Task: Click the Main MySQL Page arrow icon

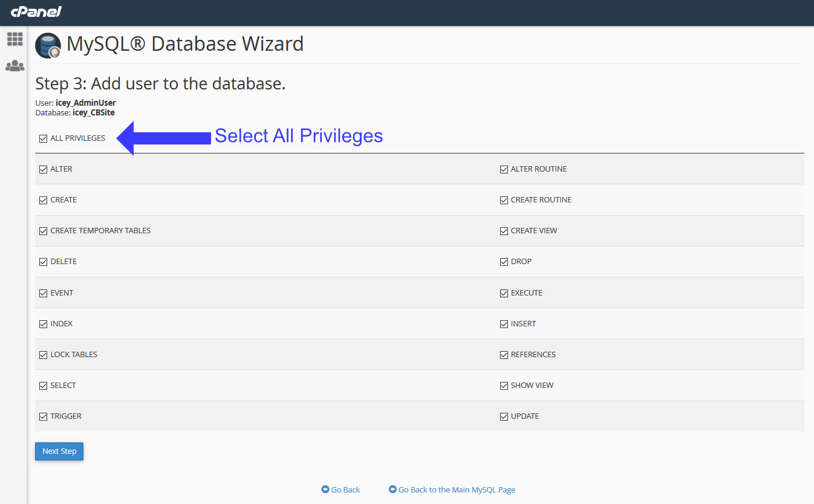Action: point(392,489)
